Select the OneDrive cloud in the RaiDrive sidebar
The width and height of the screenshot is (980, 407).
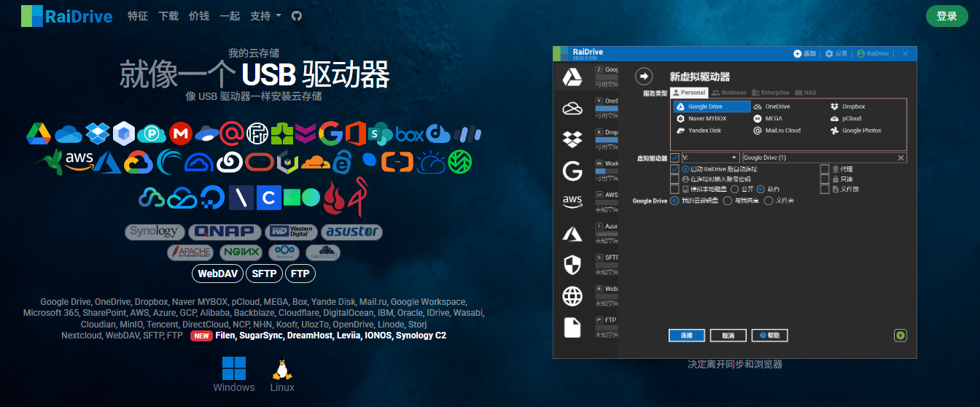[x=572, y=109]
